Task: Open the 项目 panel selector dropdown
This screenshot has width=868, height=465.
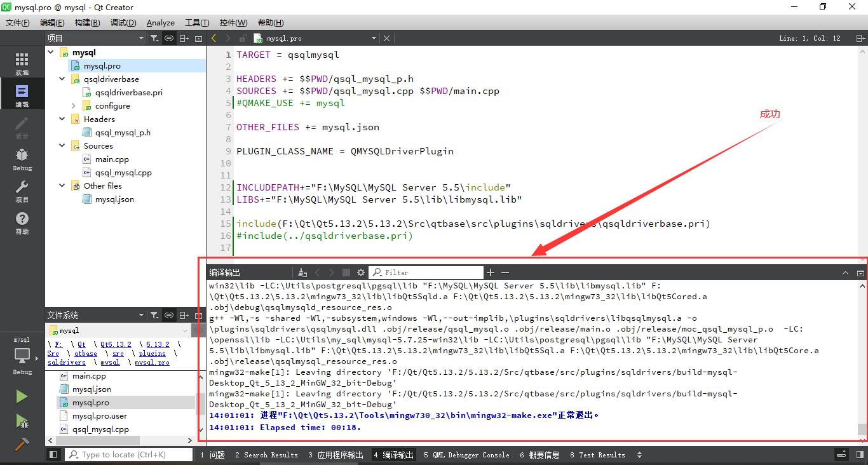Action: coord(141,38)
